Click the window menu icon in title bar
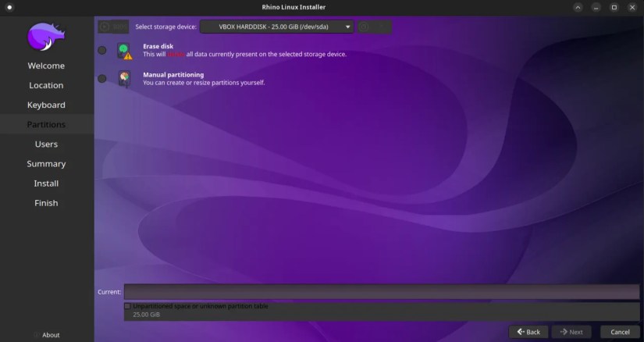 tap(9, 7)
